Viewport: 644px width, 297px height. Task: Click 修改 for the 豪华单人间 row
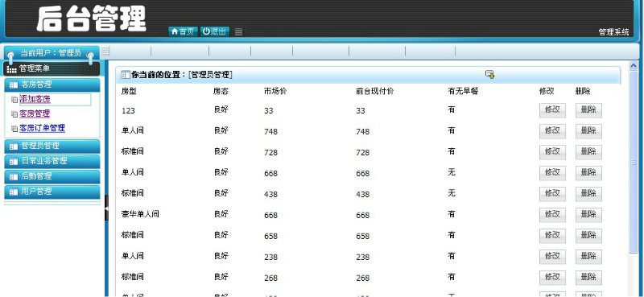coord(552,215)
